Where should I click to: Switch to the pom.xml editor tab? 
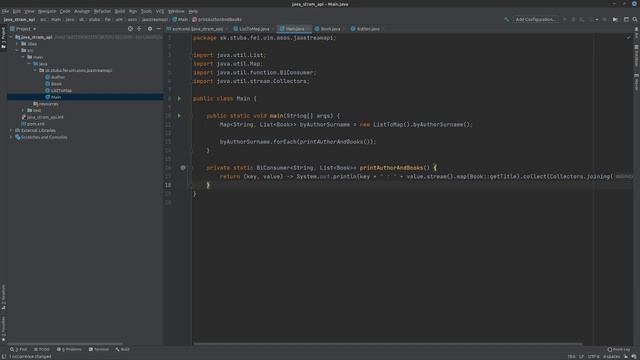click(x=197, y=29)
